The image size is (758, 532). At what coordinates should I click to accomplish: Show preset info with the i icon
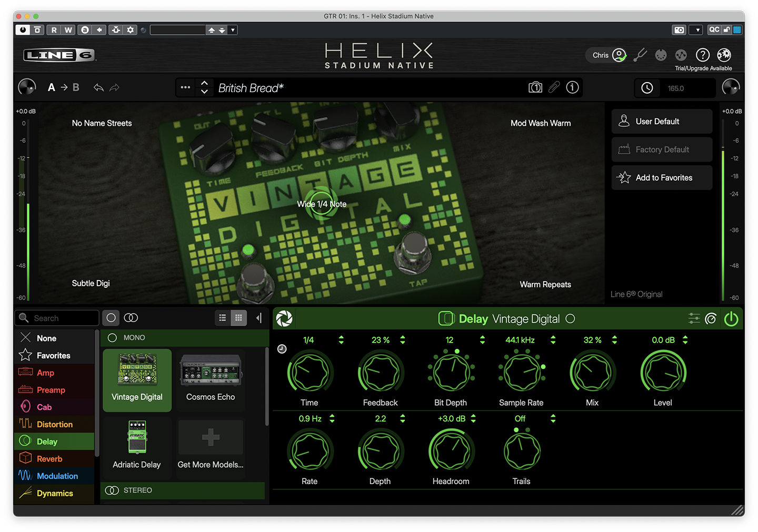click(573, 87)
